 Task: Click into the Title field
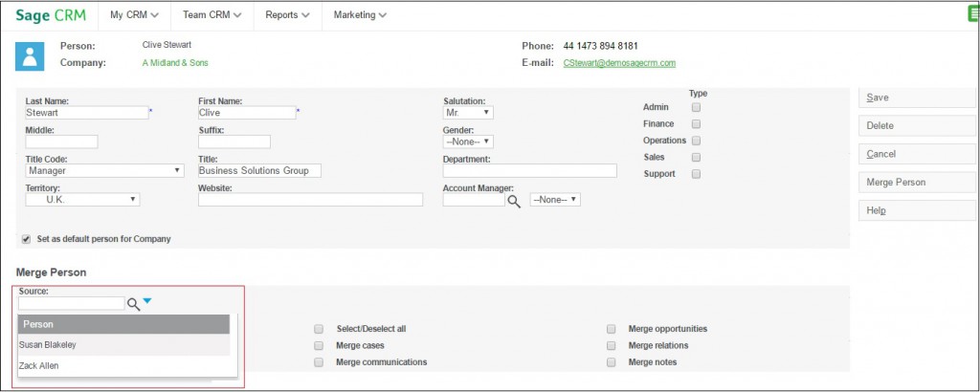point(259,170)
